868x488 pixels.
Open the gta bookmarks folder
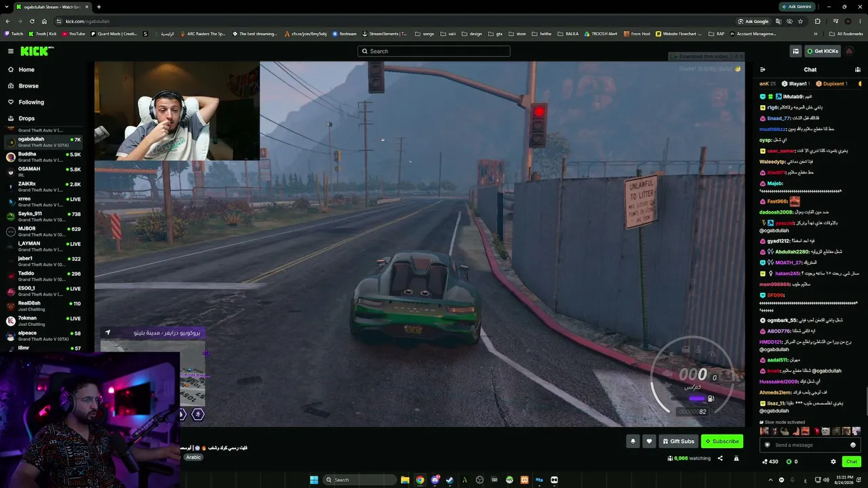point(495,34)
